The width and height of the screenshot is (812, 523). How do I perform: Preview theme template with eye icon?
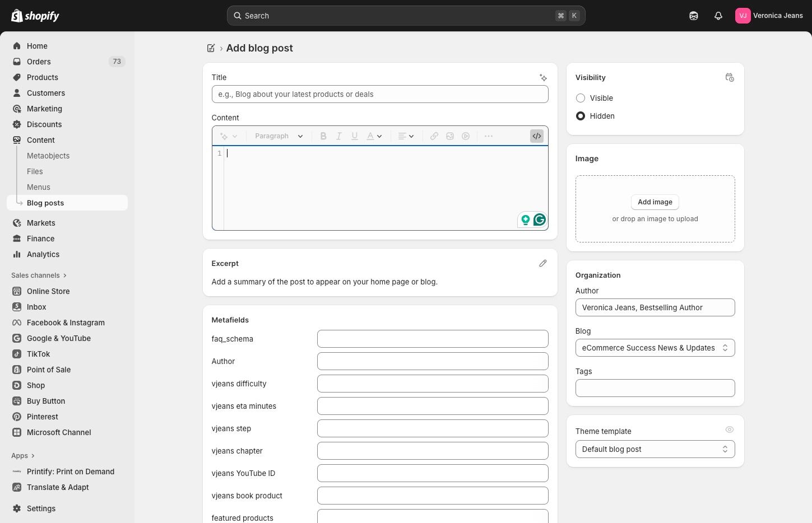(729, 429)
